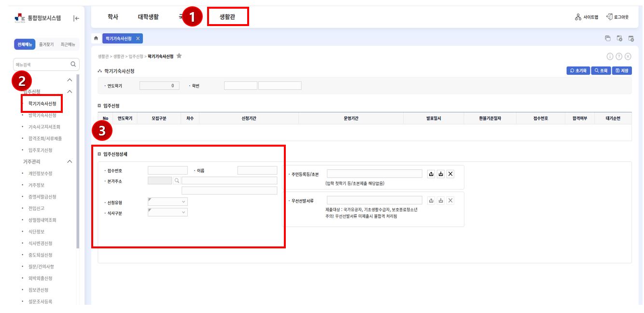The width and height of the screenshot is (644, 313).
Task: Collapse the 거주관리 menu section
Action: (70, 162)
